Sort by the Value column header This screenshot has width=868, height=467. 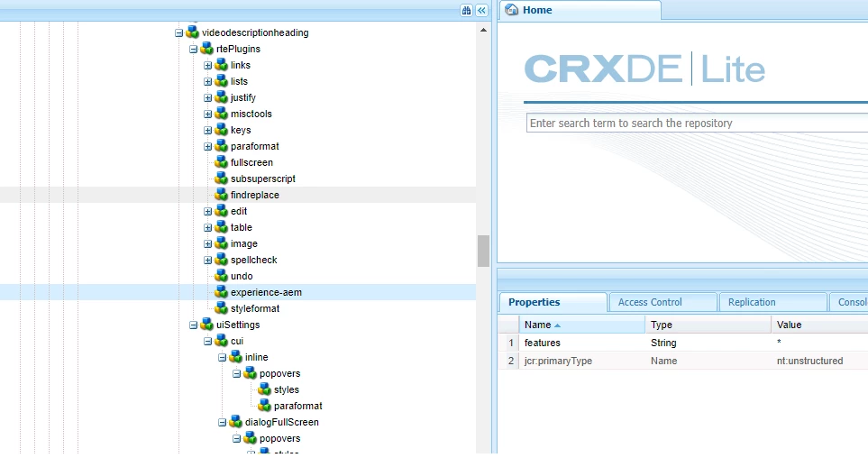click(820, 325)
